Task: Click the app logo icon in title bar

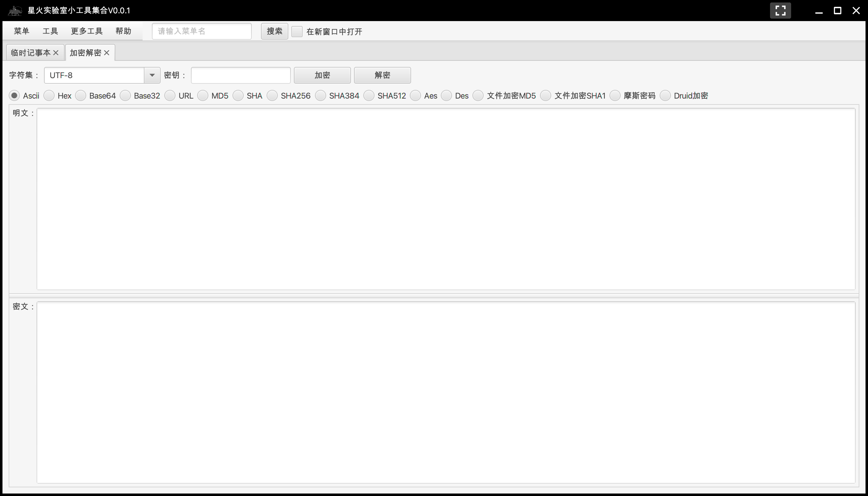Action: (15, 11)
